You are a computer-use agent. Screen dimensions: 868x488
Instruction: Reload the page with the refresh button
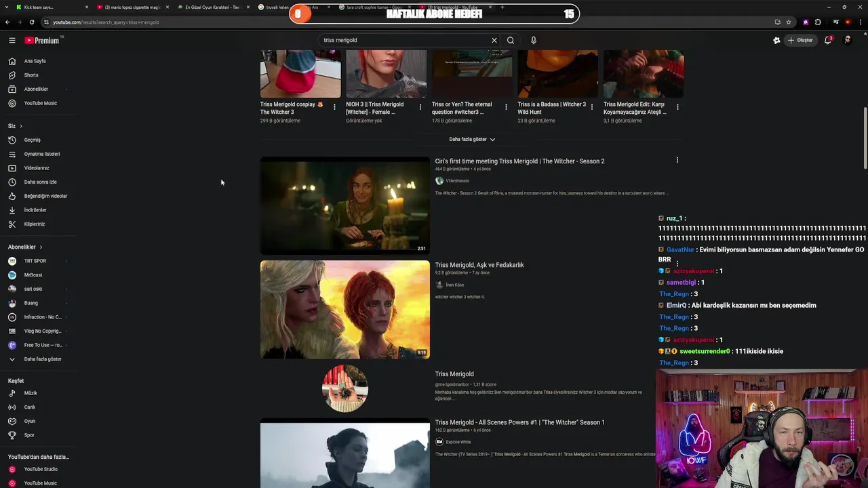[x=32, y=22]
